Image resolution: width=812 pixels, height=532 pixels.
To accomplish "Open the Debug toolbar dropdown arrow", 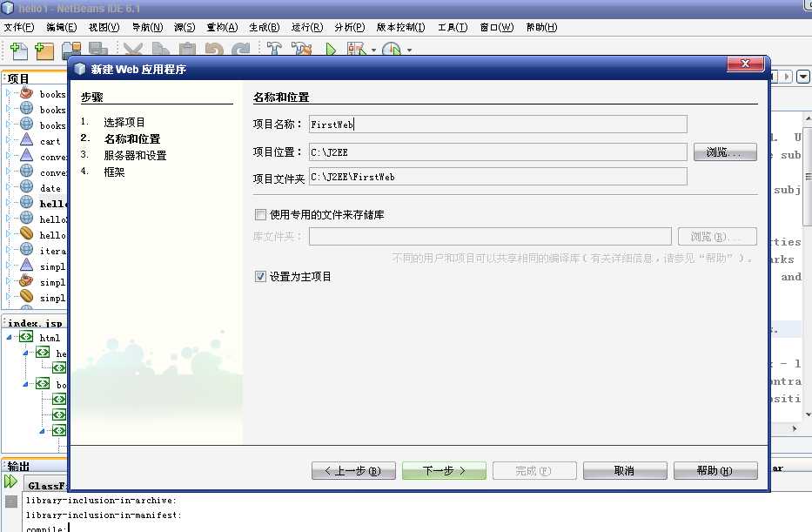I will click(374, 51).
